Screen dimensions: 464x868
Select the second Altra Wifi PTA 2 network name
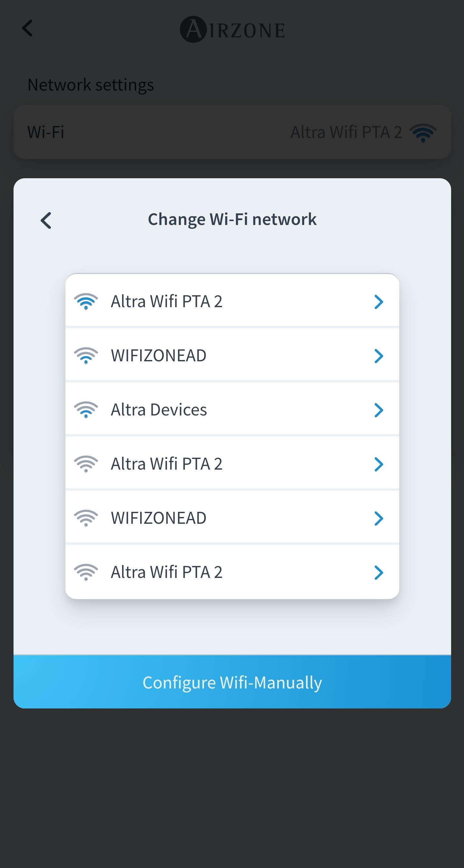click(167, 464)
